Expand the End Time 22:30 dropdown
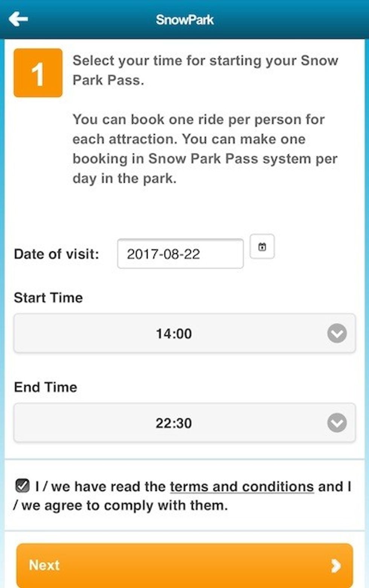Screen dimensions: 369x588 point(174,423)
